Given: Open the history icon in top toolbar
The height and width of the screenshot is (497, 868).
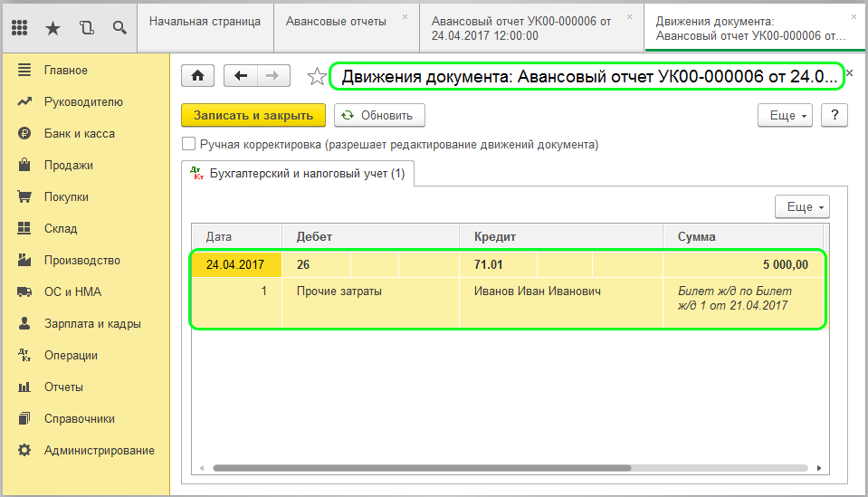Looking at the screenshot, I should (x=86, y=28).
